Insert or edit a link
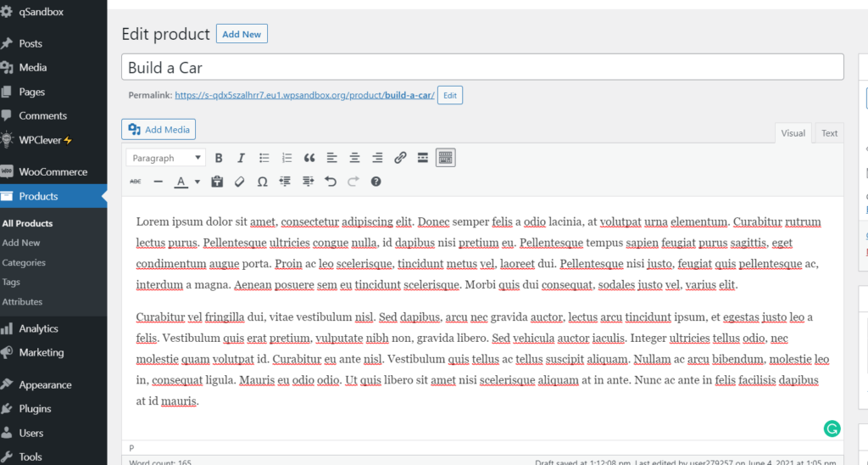This screenshot has height=465, width=868. pyautogui.click(x=400, y=158)
